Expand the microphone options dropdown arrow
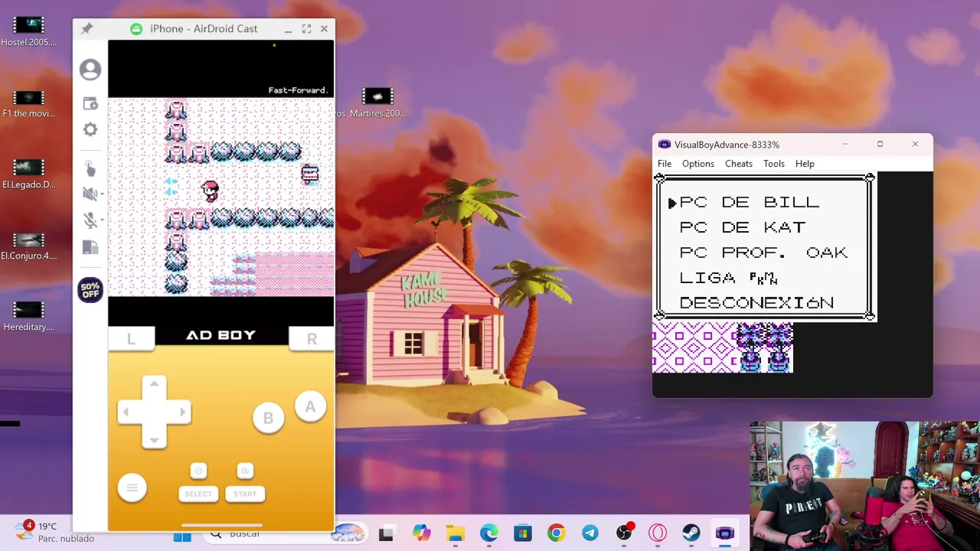The width and height of the screenshot is (980, 551). tap(103, 221)
